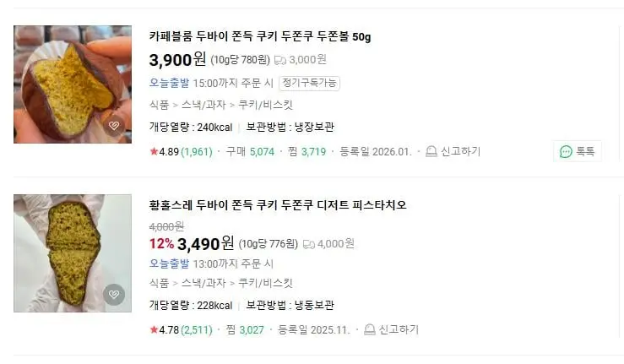Click the red star rating 4.89

coord(154,151)
